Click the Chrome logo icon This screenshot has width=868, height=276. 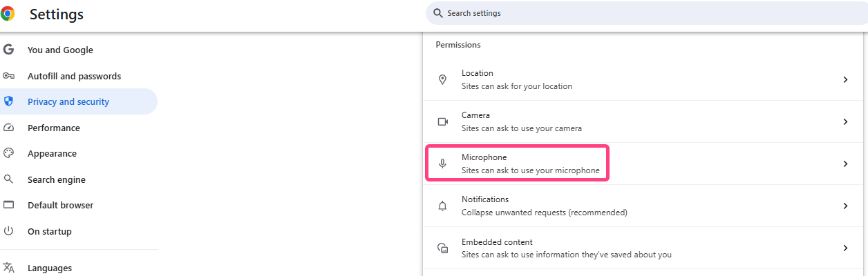point(8,14)
